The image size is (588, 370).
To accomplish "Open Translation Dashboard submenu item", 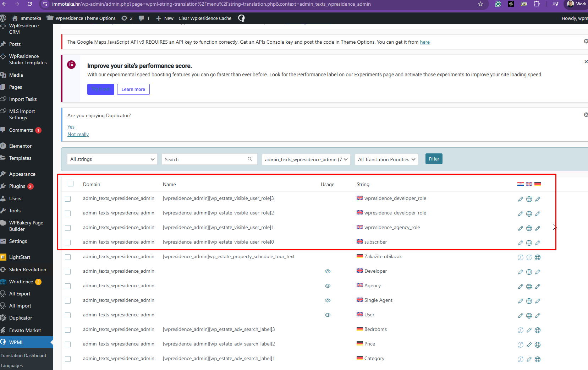I will (23, 355).
